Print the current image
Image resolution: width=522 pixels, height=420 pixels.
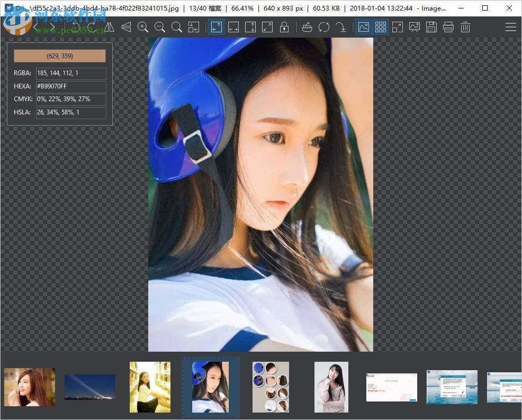coord(448,26)
